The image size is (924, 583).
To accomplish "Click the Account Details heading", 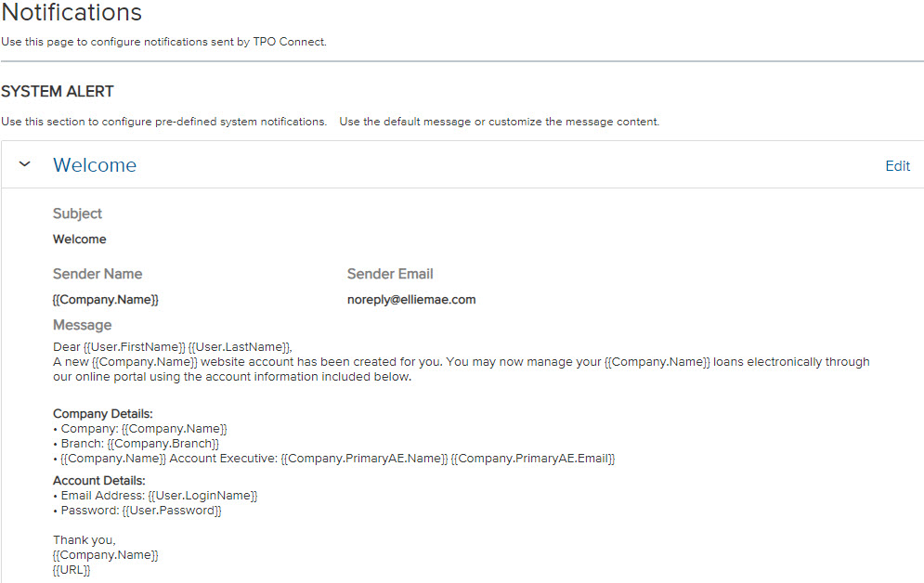I will point(99,481).
